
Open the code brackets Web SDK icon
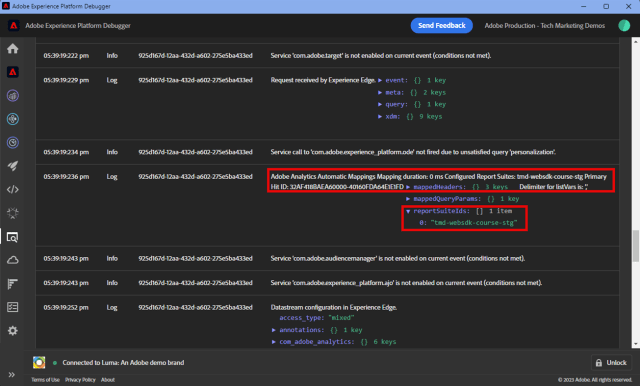pos(13,189)
